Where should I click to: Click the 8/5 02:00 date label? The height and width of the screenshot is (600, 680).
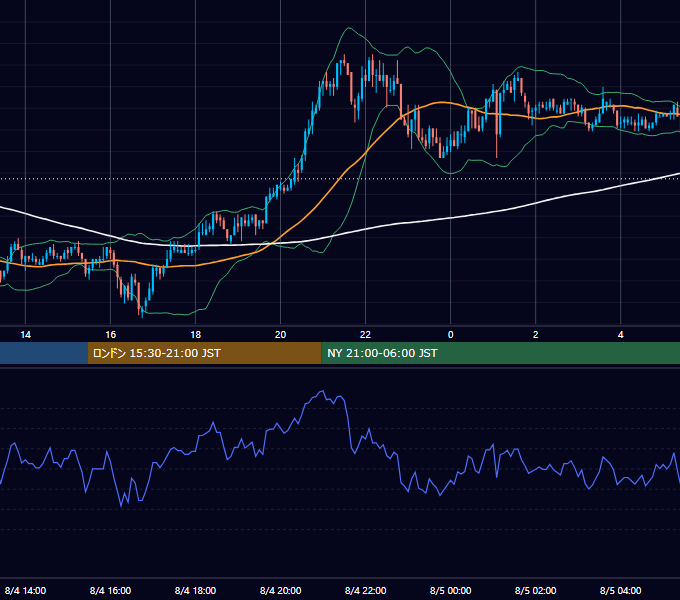tap(536, 590)
